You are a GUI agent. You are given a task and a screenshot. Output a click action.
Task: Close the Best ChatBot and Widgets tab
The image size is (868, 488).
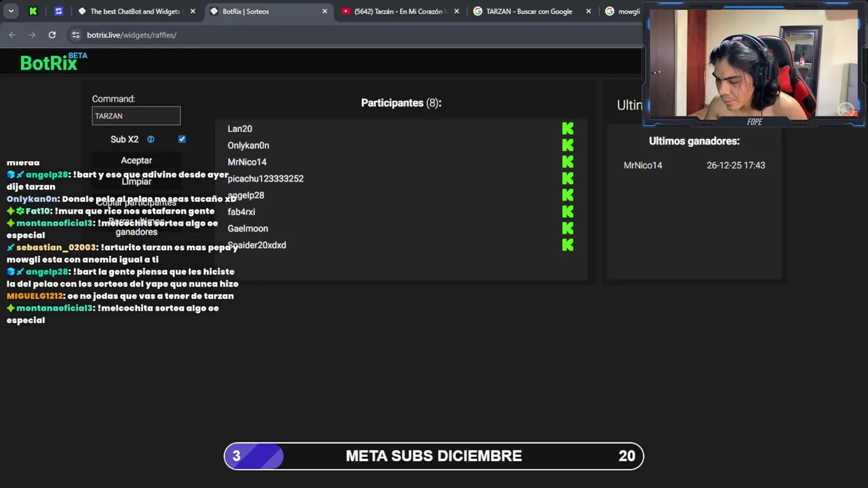coord(193,11)
